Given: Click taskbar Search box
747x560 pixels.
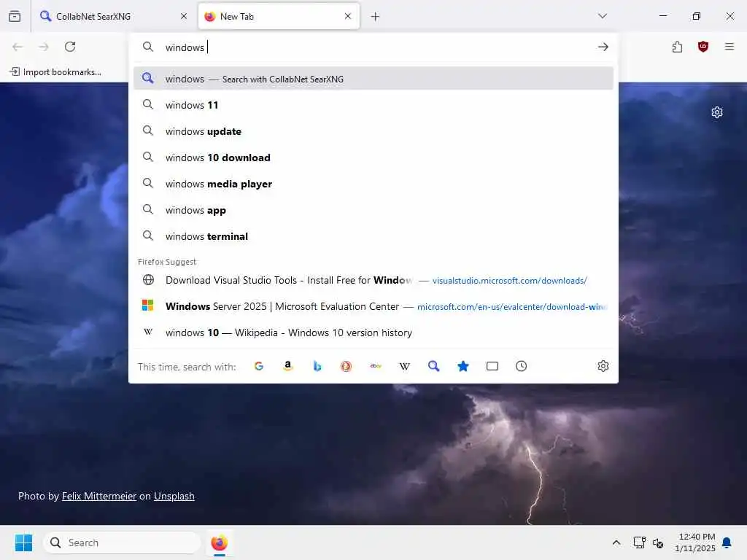Looking at the screenshot, I should (122, 542).
